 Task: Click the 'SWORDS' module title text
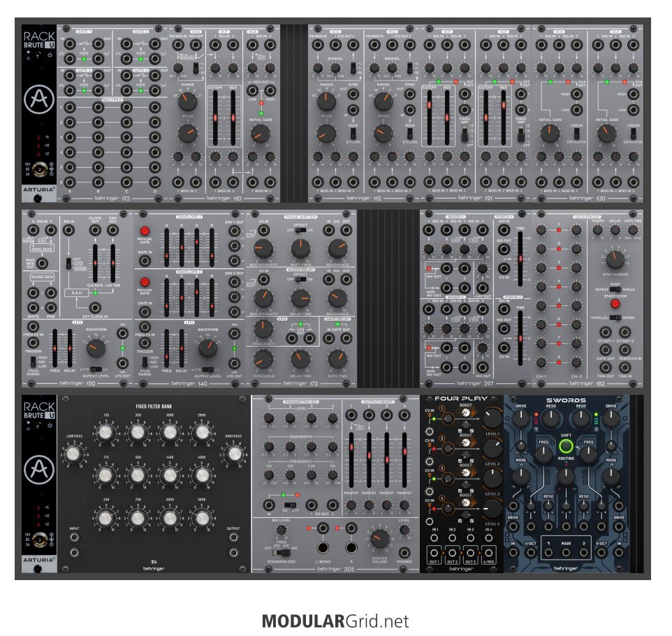tap(566, 400)
